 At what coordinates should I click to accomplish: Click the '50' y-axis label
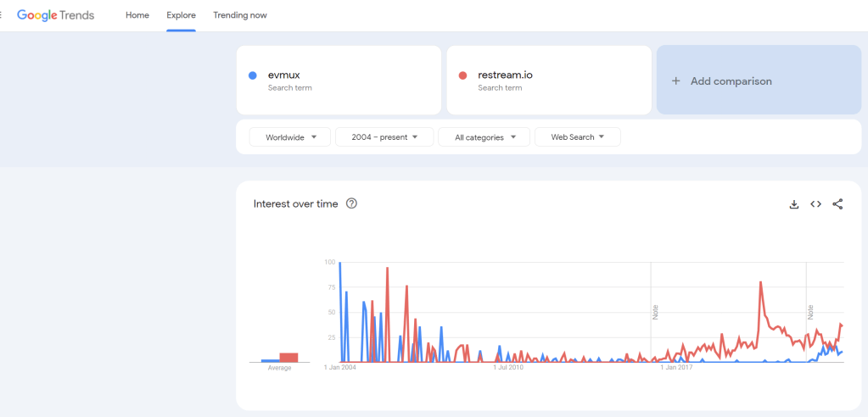[331, 313]
